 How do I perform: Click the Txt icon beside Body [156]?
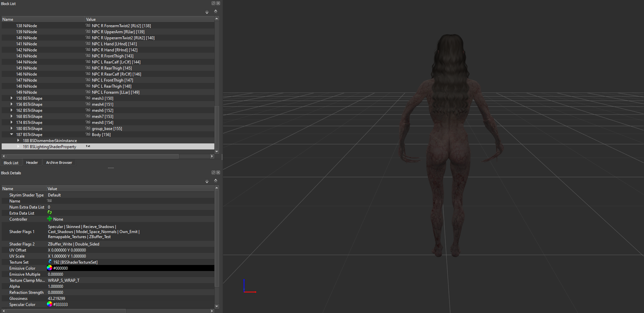tap(88, 134)
